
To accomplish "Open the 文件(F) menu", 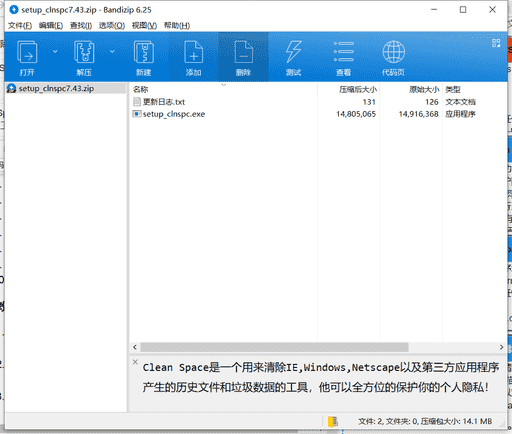I will 20,26.
